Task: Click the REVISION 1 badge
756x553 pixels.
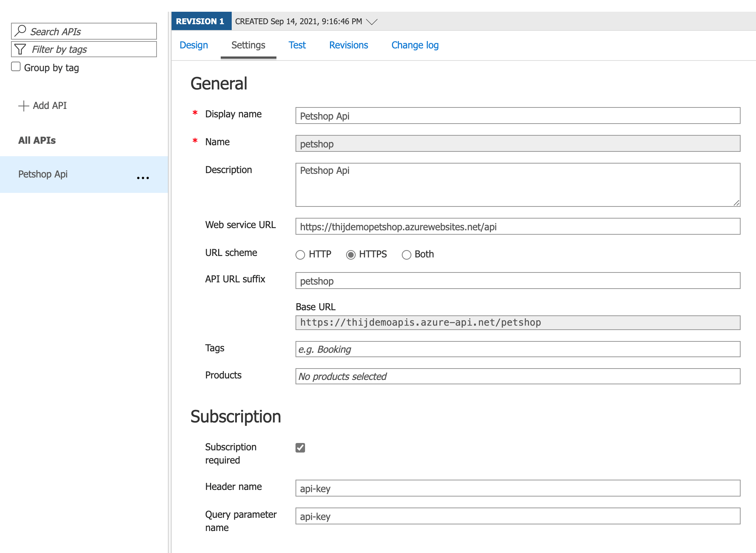Action: click(201, 21)
